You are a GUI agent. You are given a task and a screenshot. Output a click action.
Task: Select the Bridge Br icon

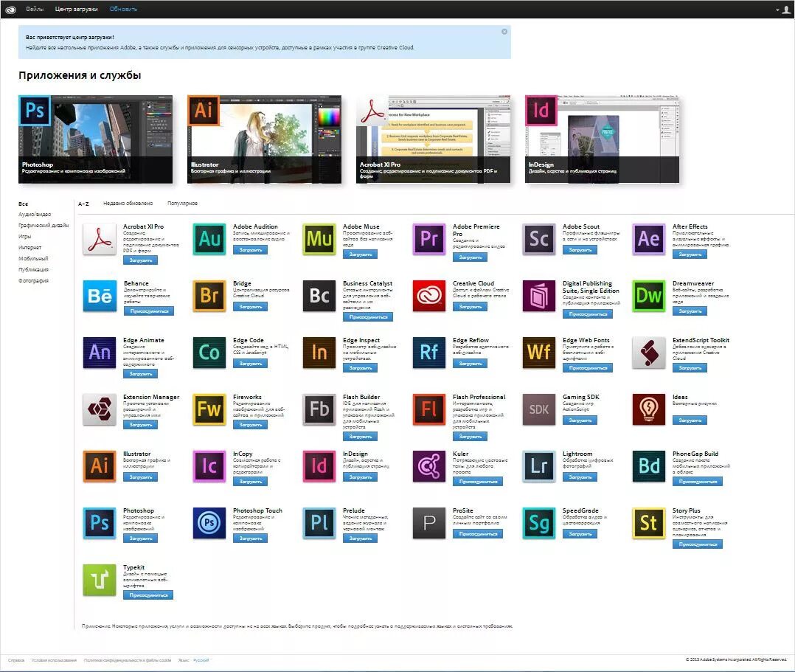209,296
